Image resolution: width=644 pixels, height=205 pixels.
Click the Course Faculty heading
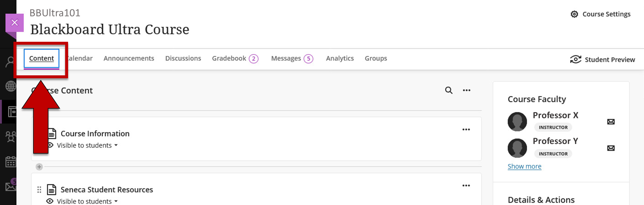click(x=537, y=99)
